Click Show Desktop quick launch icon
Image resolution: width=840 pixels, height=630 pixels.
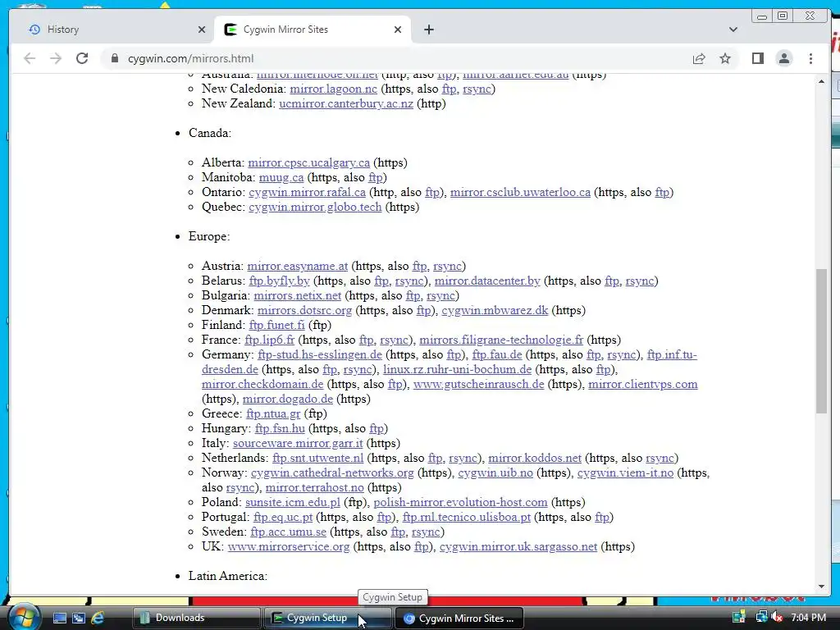[59, 618]
